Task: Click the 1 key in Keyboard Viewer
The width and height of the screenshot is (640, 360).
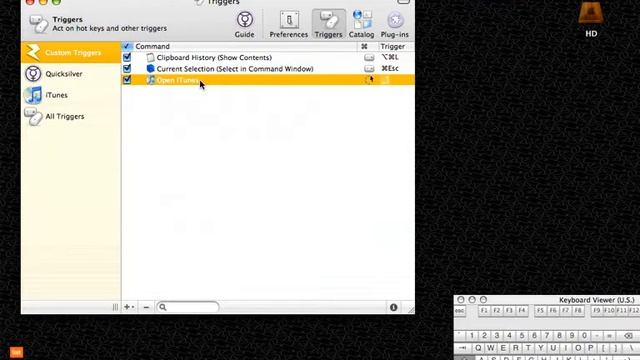Action: pos(471,336)
